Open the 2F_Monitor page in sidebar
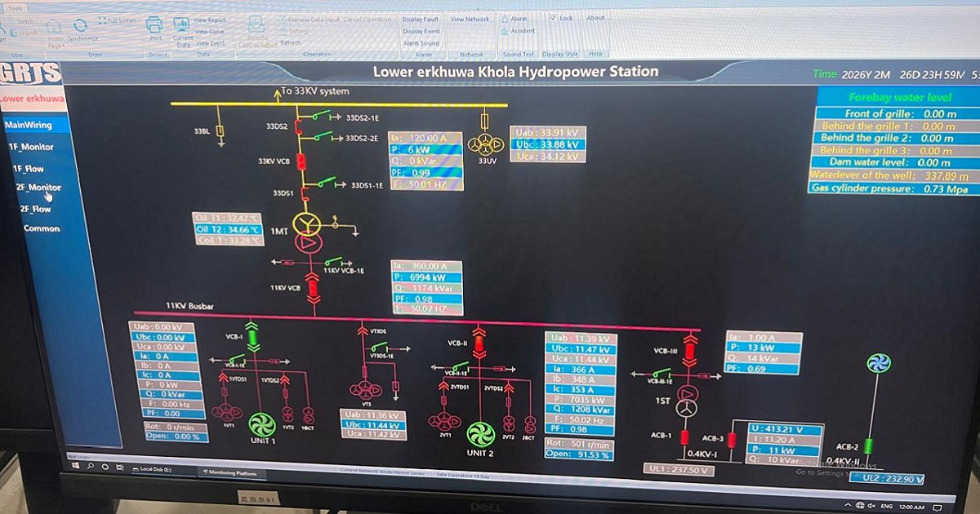980x514 pixels. [x=38, y=187]
